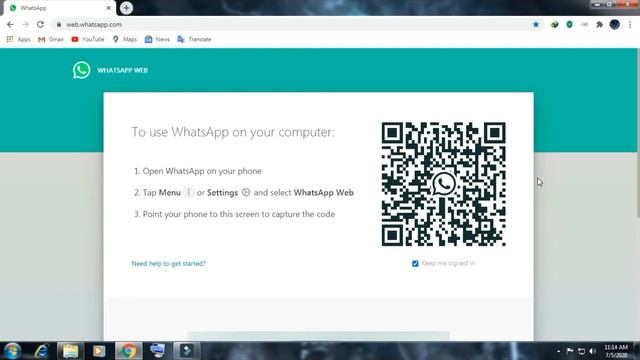Toggle the Keep me signed in checkbox
The image size is (640, 360).
pos(415,264)
